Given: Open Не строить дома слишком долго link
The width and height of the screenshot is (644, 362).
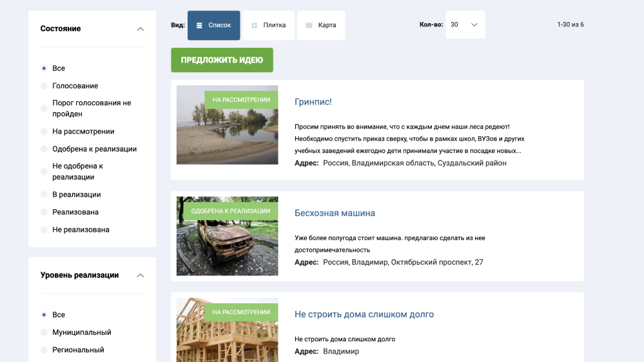Looking at the screenshot, I should 364,314.
